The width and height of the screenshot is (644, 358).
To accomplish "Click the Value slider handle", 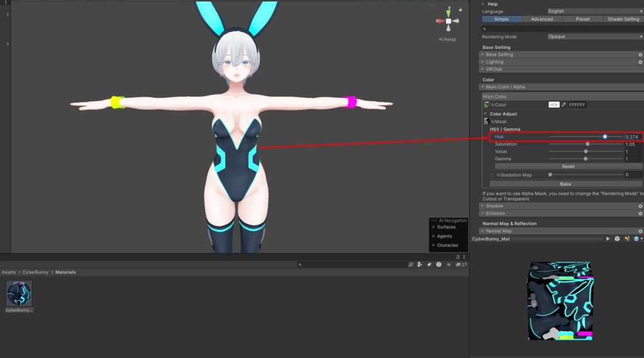I will point(586,151).
